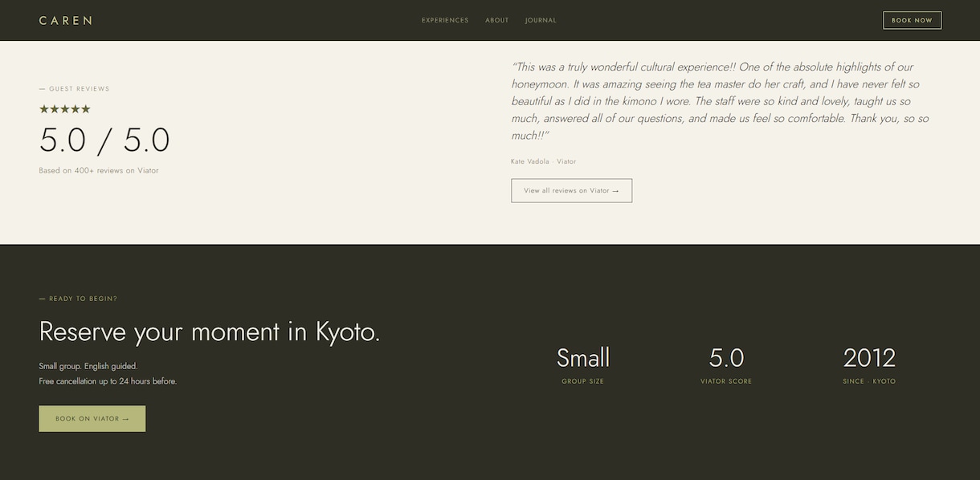Viewport: 980px width, 480px height.
Task: Select 'Based on 400+ reviews on Viator' text
Action: coord(99,170)
